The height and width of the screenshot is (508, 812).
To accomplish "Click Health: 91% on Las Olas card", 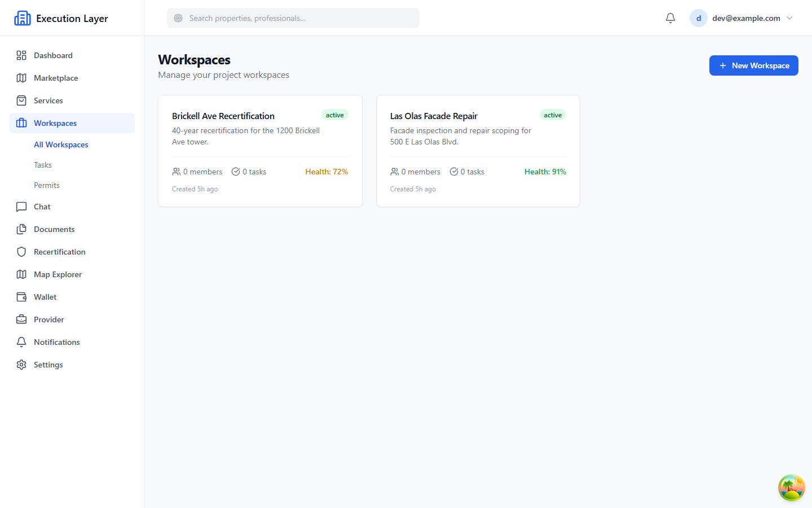I will 545,172.
